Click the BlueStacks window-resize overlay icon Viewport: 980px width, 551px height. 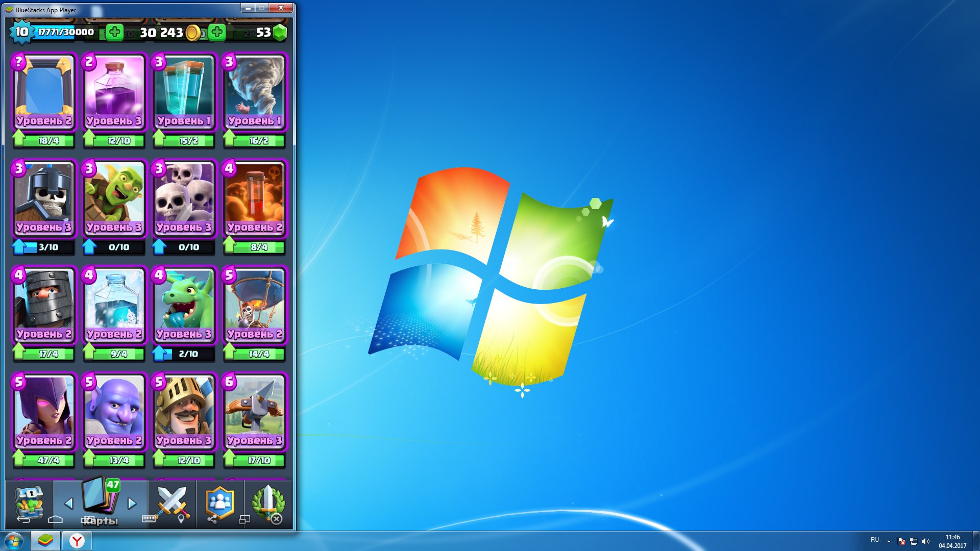[x=244, y=519]
